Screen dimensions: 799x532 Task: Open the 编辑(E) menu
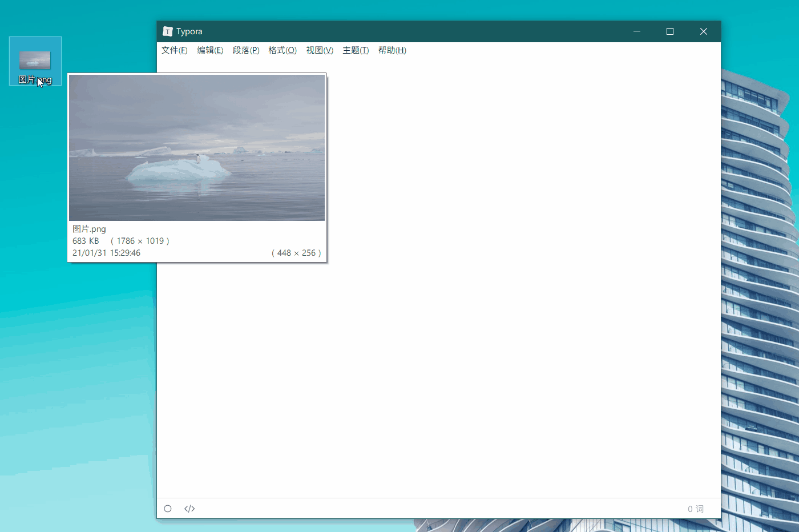click(210, 50)
